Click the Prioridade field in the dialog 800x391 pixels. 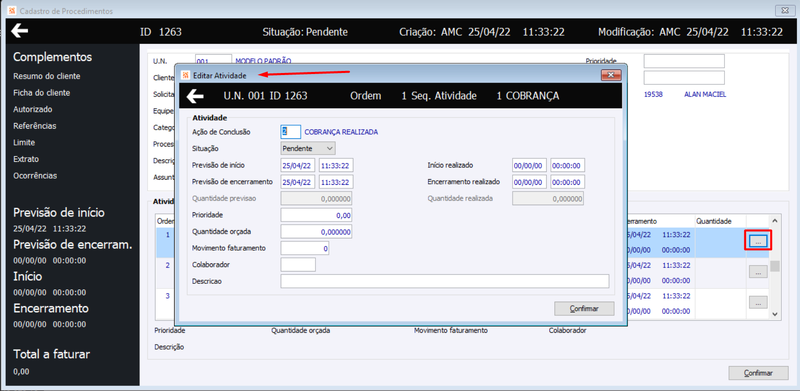pos(316,215)
